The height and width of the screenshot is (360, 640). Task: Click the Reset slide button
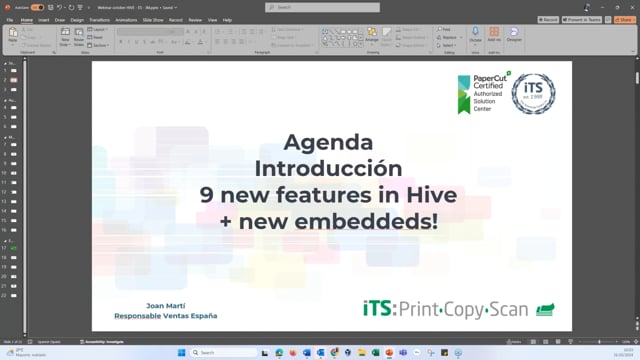click(x=96, y=37)
